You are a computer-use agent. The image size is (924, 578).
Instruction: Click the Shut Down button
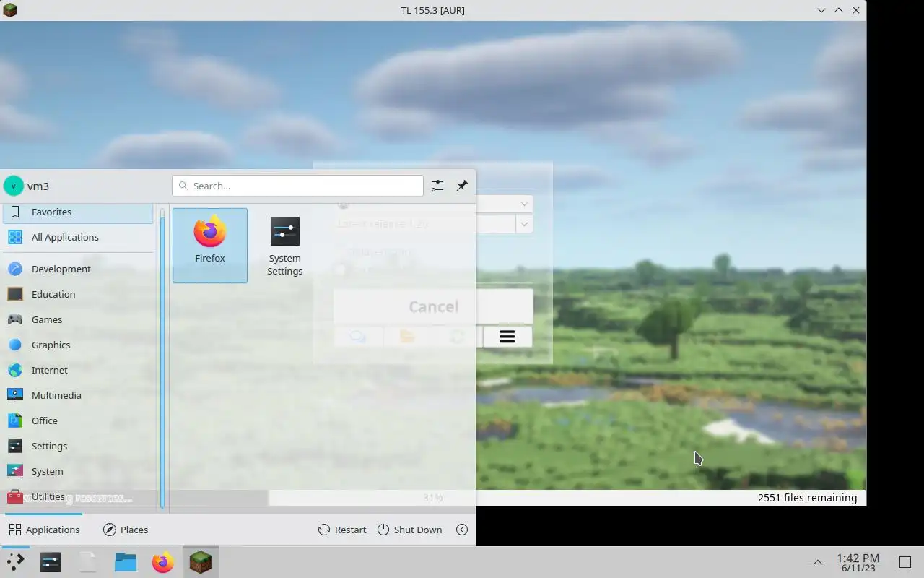click(x=409, y=530)
